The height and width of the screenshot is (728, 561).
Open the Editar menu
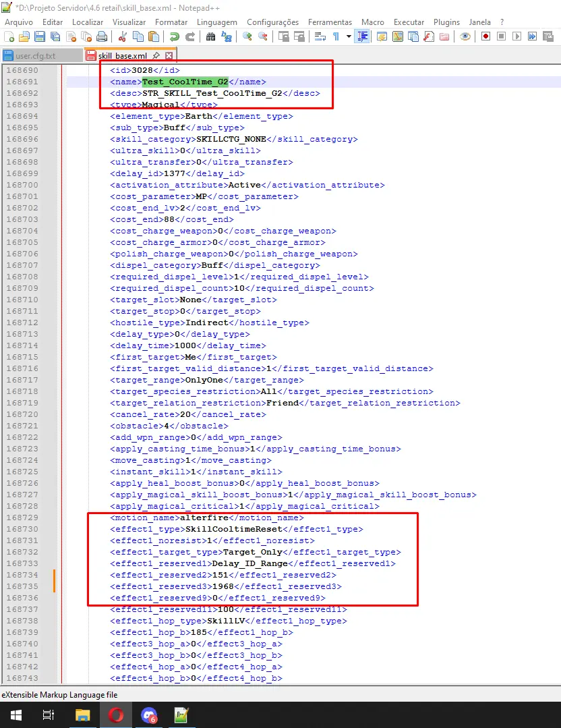coord(53,22)
